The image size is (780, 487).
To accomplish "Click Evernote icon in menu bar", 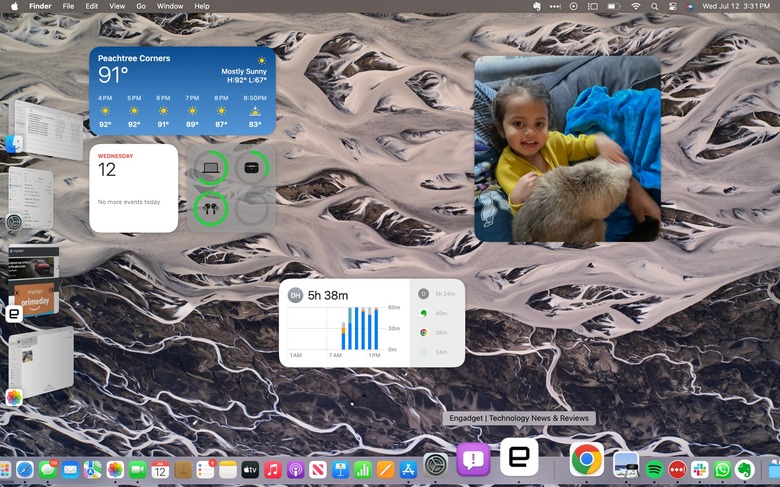I will tap(537, 6).
